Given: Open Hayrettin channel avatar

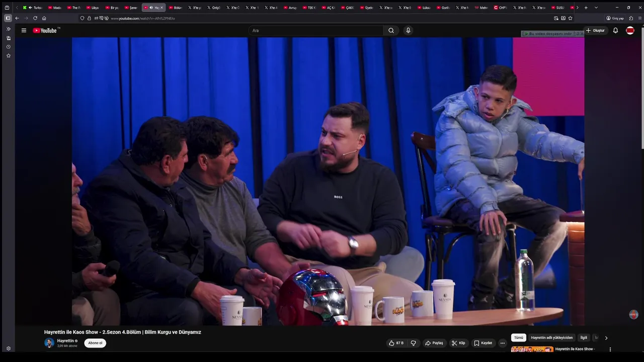Looking at the screenshot, I should (49, 343).
